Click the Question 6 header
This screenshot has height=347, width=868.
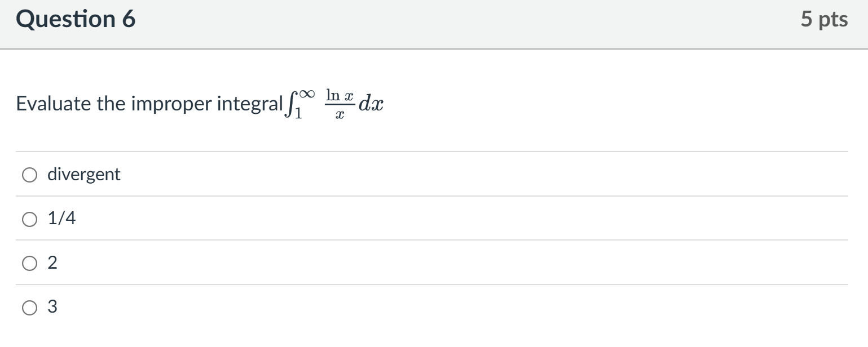coord(76,19)
